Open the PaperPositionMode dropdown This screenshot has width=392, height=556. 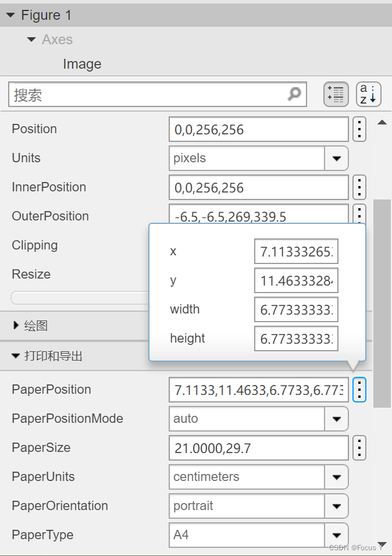coord(336,419)
